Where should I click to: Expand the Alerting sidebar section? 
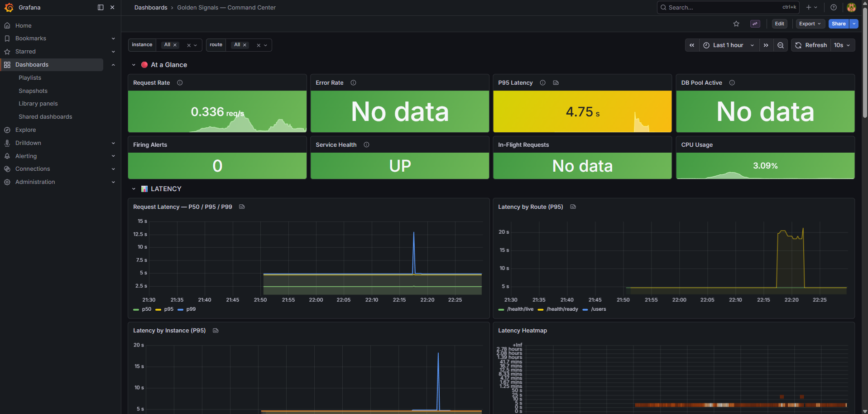click(113, 156)
